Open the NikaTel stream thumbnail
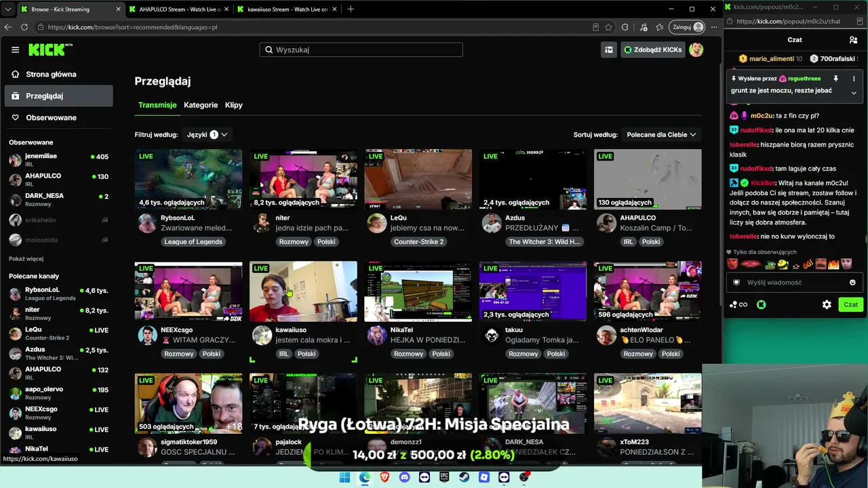This screenshot has width=868, height=488. pyautogui.click(x=418, y=291)
